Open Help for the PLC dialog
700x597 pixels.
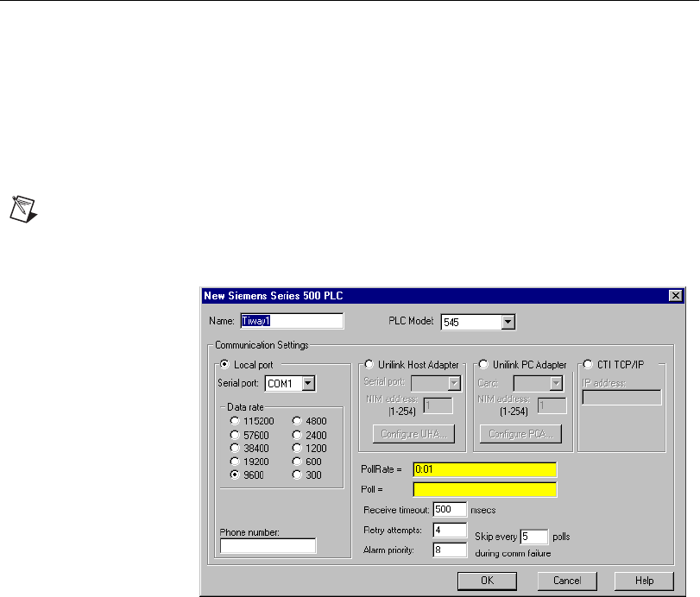[x=644, y=581]
